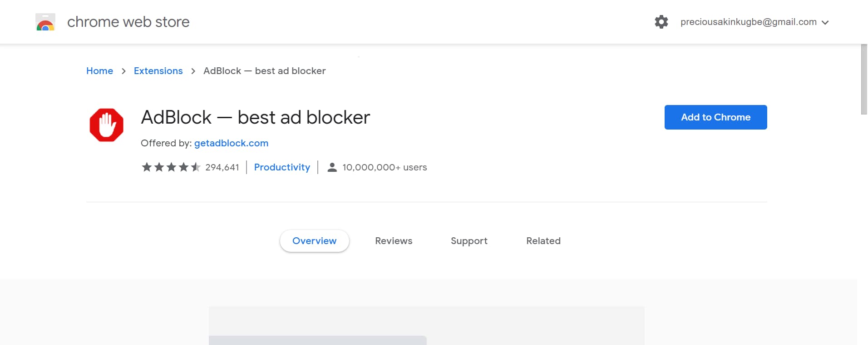Click the "chrome web store" header title text
The height and width of the screenshot is (345, 868).
128,22
